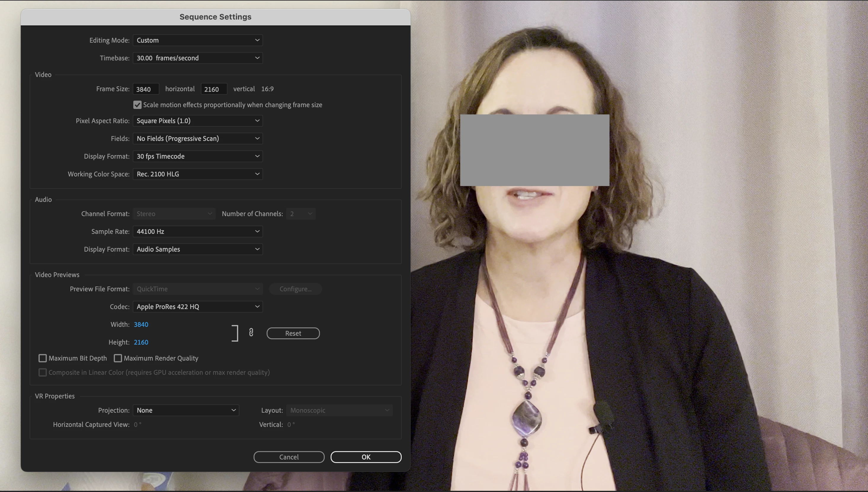Open video Display Format 30 fps Timecode dropdown

198,156
